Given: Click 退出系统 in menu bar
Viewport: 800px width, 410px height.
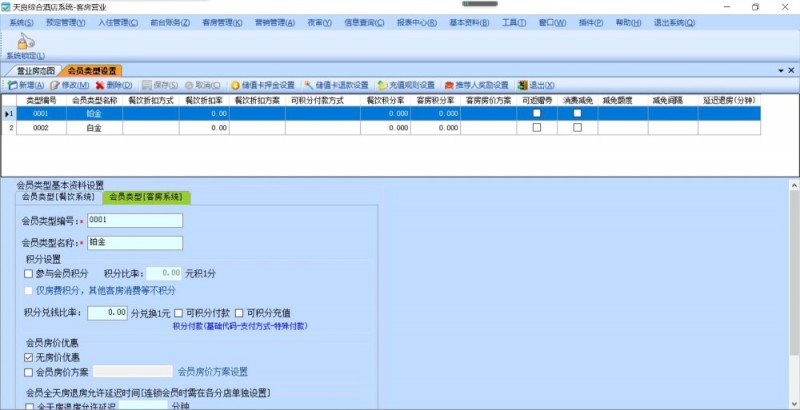Looking at the screenshot, I should pos(674,22).
